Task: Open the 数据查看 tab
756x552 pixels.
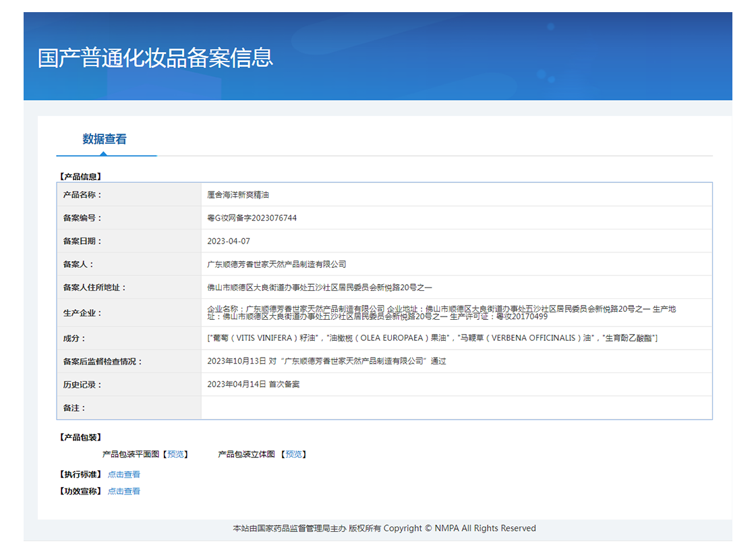Action: click(x=105, y=140)
